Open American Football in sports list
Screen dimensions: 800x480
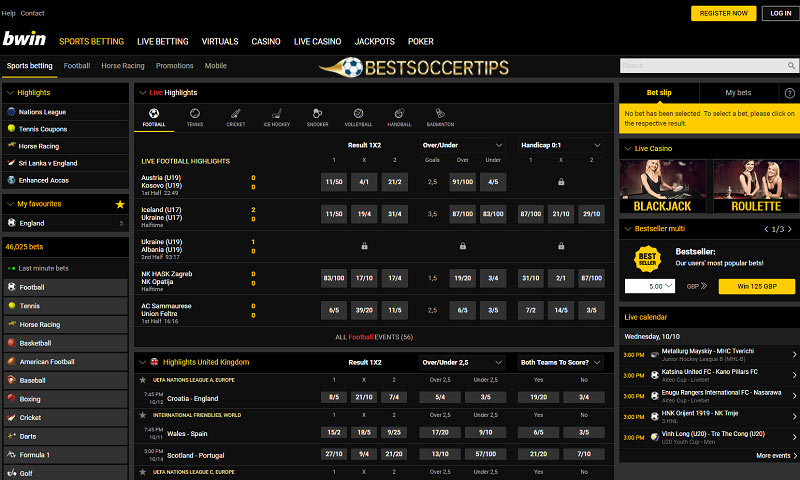(65, 362)
